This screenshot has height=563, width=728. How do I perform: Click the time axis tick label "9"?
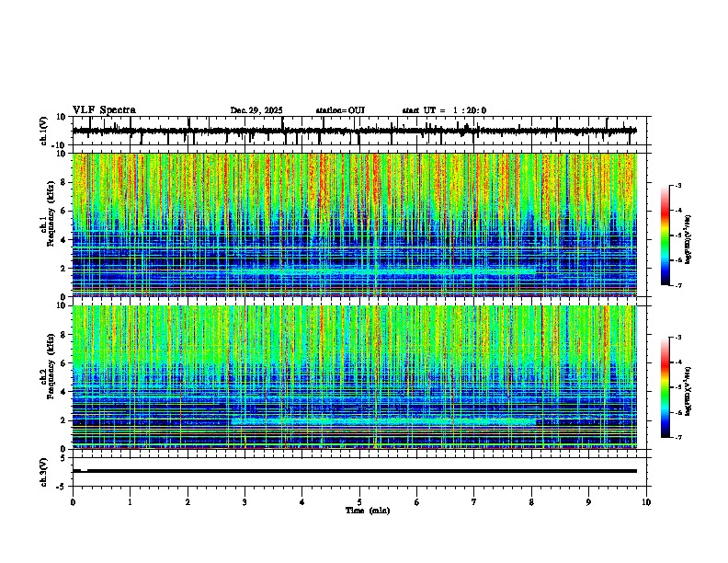pos(588,502)
